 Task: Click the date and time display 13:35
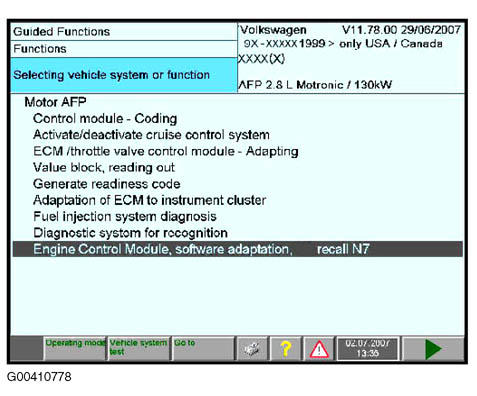367,349
